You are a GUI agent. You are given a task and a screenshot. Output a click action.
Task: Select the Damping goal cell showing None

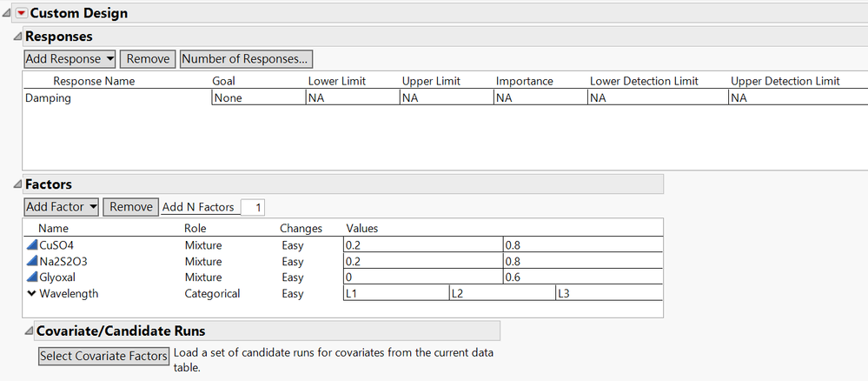pos(257,98)
